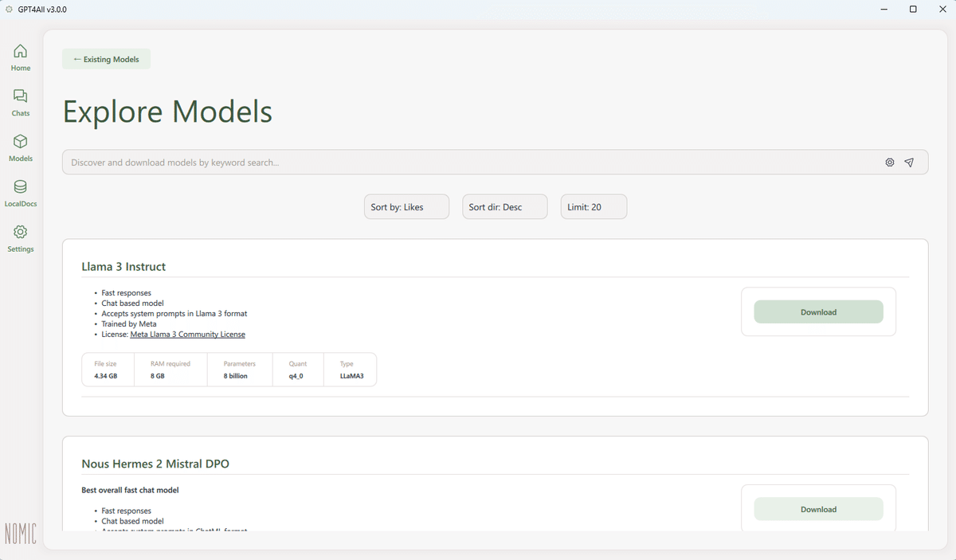Click the Type LLaMA3 cell
The height and width of the screenshot is (560, 956).
[351, 370]
